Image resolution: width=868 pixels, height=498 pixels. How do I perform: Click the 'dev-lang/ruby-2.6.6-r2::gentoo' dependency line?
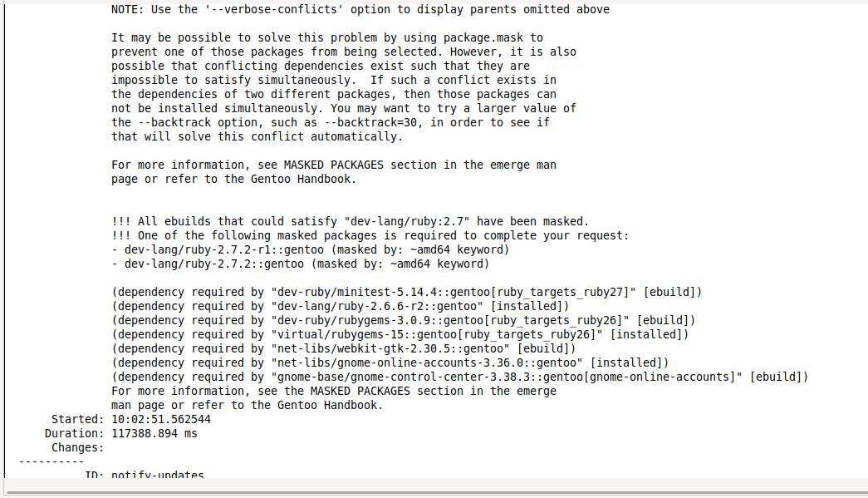(x=340, y=306)
